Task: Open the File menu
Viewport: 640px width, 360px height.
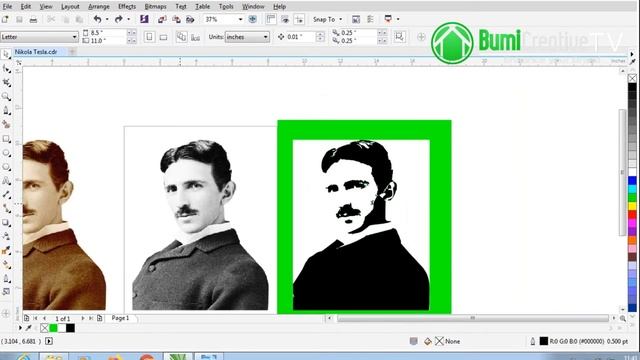Action: click(x=7, y=7)
